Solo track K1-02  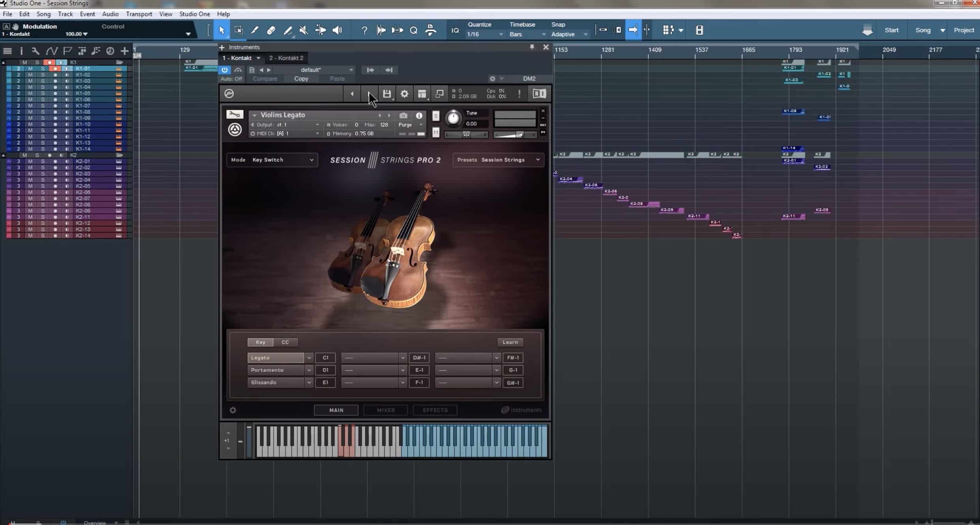43,75
